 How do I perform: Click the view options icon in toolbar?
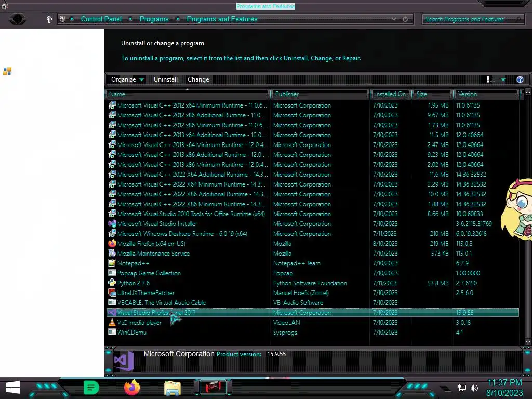point(490,79)
